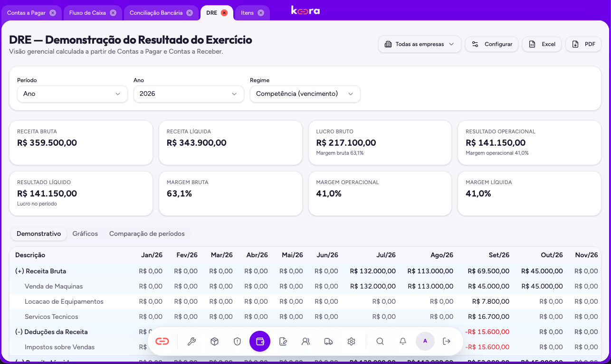Click the (+) Receita Bruta row label
Screen dimensions: 611x364
pyautogui.click(x=40, y=271)
